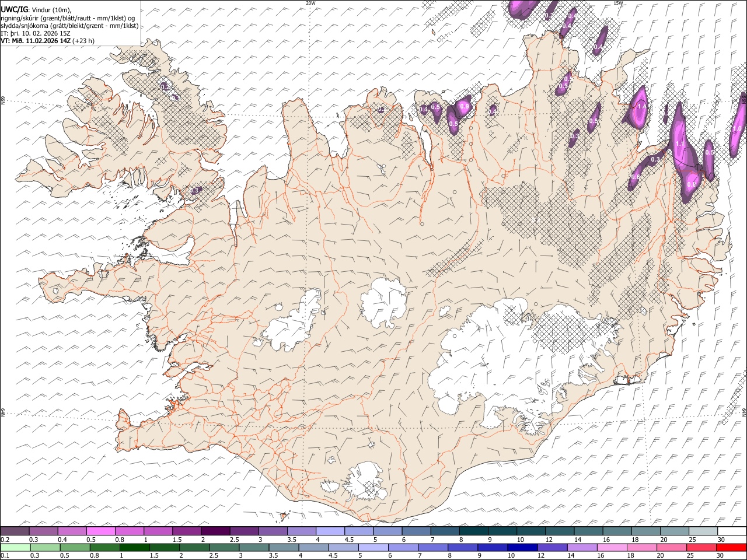Click the '0.2' label on the top scale
Viewport: 747px width, 560px height.
pyautogui.click(x=5, y=540)
